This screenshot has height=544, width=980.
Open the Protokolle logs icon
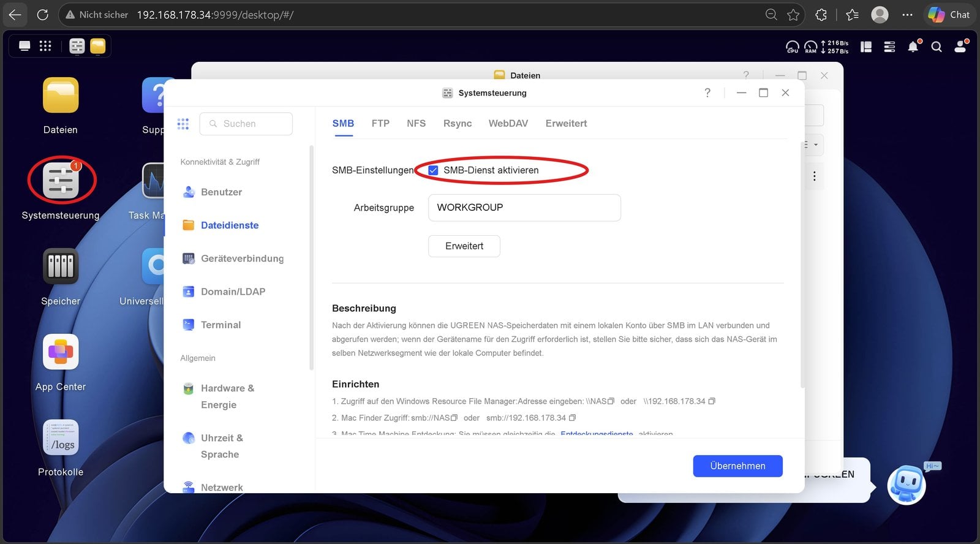point(61,437)
